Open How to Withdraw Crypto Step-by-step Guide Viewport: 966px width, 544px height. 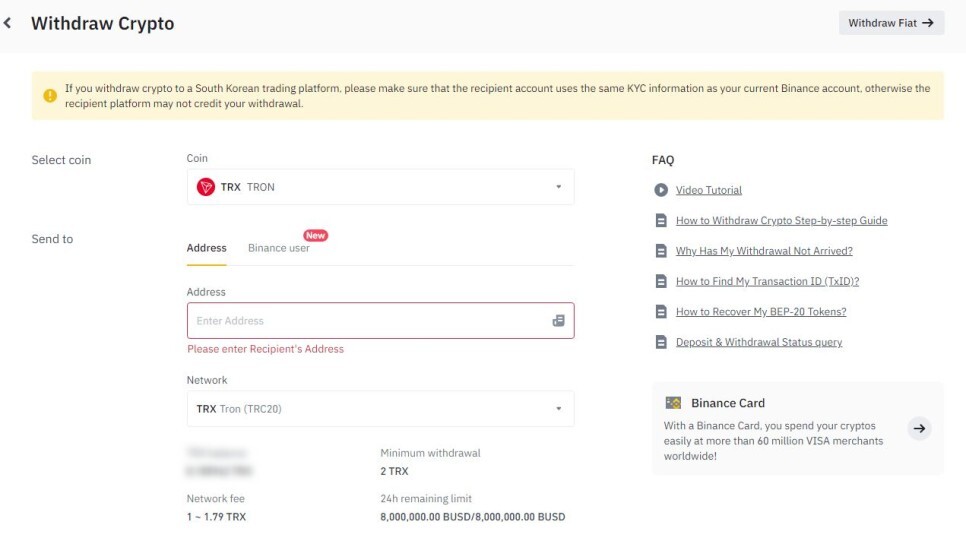coord(781,221)
